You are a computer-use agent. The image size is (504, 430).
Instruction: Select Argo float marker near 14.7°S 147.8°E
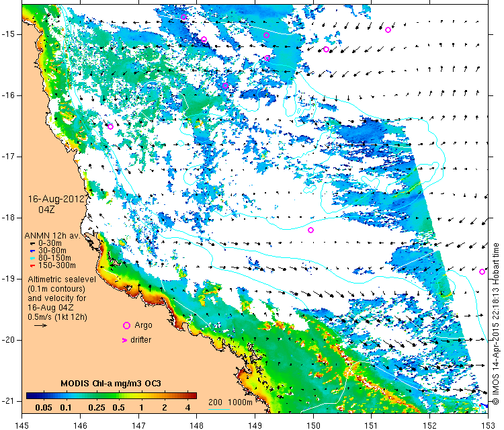[183, 17]
